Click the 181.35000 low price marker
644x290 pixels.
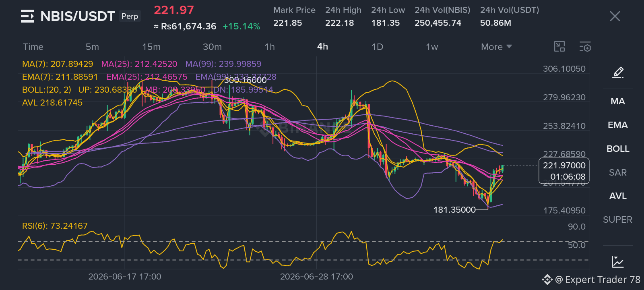tap(454, 210)
